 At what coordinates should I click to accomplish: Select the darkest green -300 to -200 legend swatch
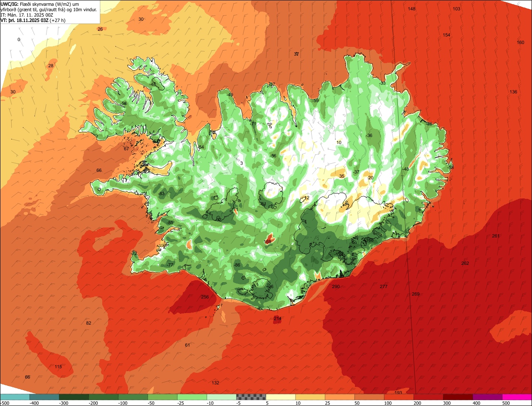(x=74, y=397)
